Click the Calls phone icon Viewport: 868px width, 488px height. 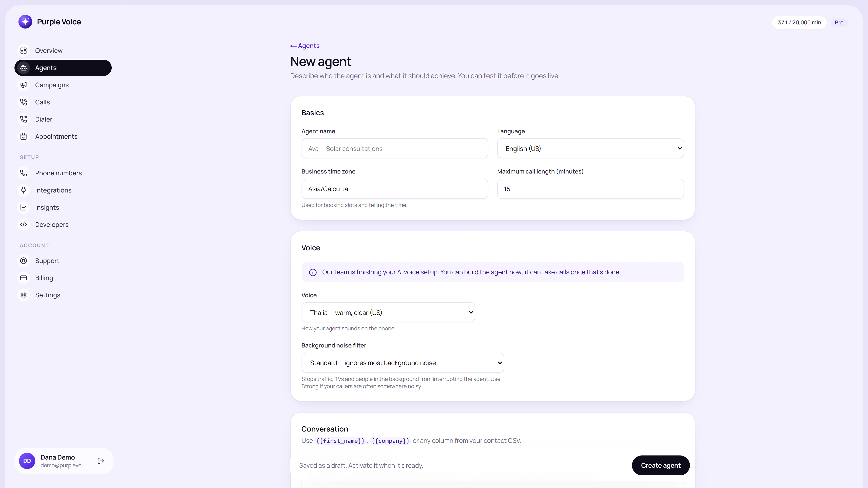(24, 102)
